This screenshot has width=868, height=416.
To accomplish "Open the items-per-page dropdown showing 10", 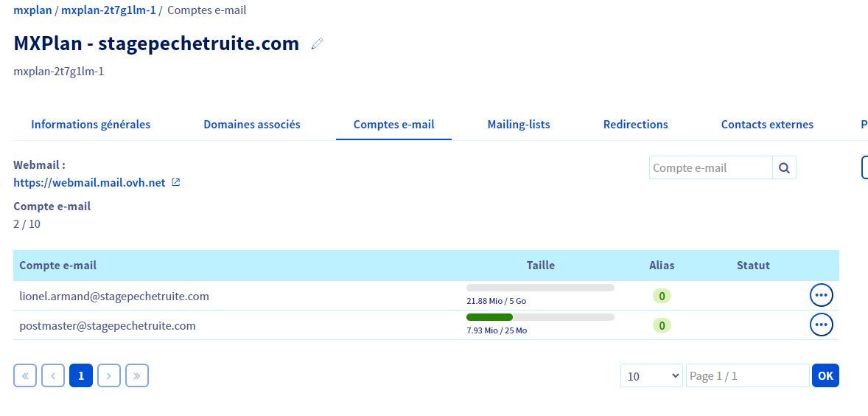I will tap(651, 376).
